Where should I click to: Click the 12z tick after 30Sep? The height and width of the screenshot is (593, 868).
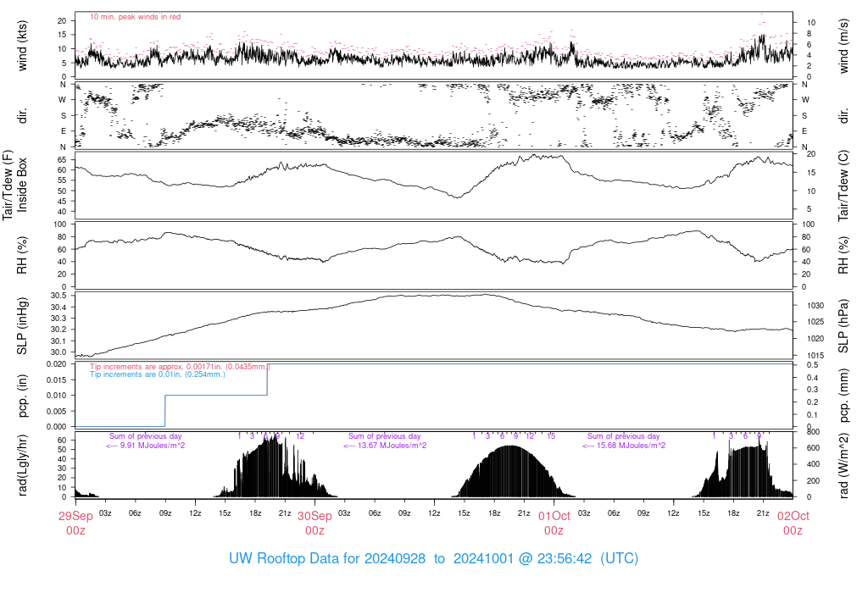click(x=434, y=513)
